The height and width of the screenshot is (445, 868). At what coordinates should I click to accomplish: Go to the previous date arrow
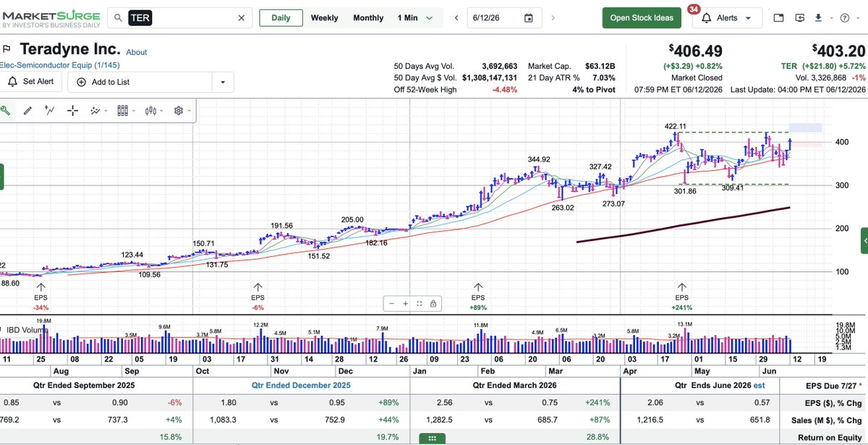(x=456, y=18)
